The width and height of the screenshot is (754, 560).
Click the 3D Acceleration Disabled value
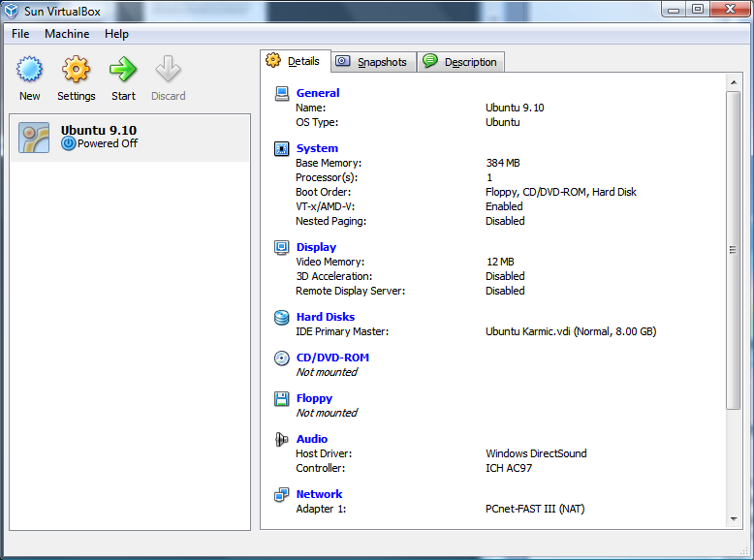pyautogui.click(x=505, y=276)
